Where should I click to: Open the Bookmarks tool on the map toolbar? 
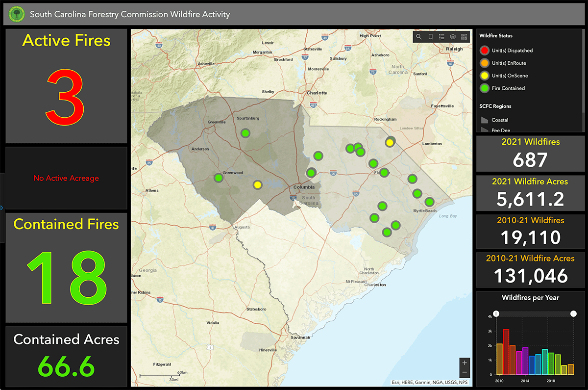[430, 37]
